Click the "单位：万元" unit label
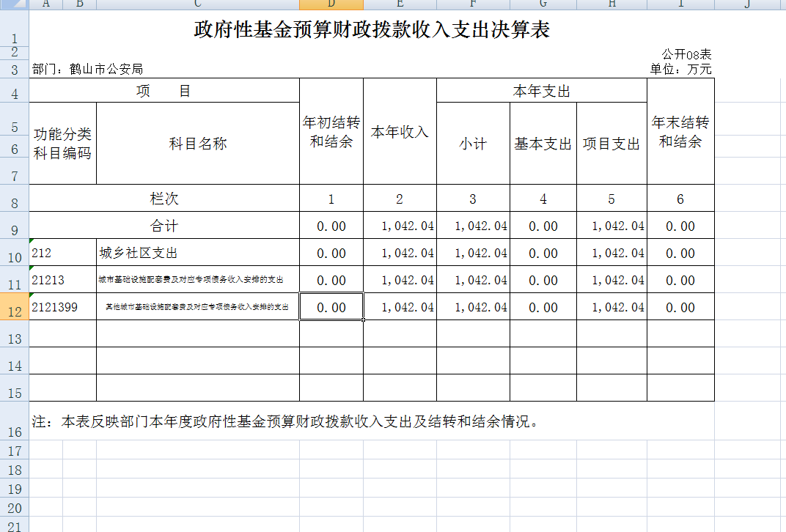This screenshot has height=532, width=786. click(680, 69)
